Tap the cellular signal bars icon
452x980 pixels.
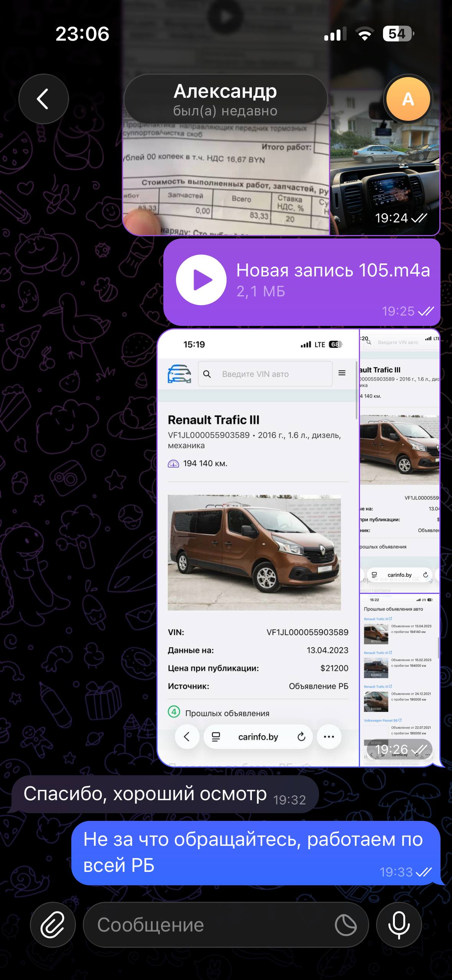pos(335,34)
